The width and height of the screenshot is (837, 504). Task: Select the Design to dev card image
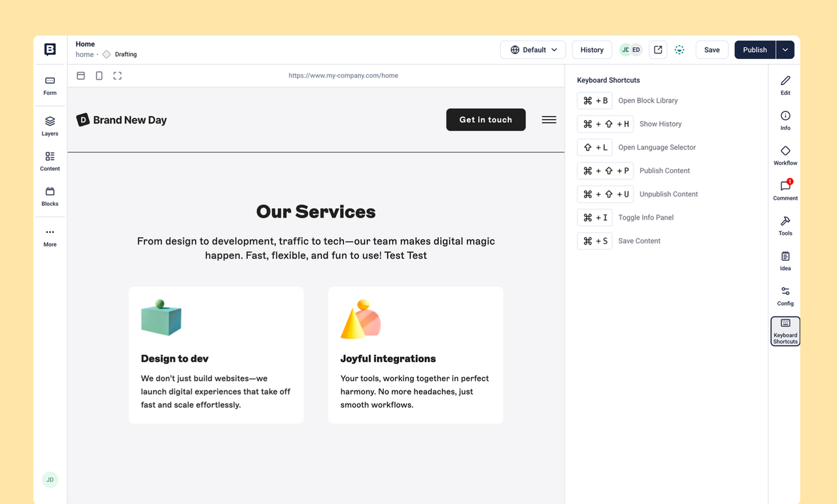[x=161, y=318]
